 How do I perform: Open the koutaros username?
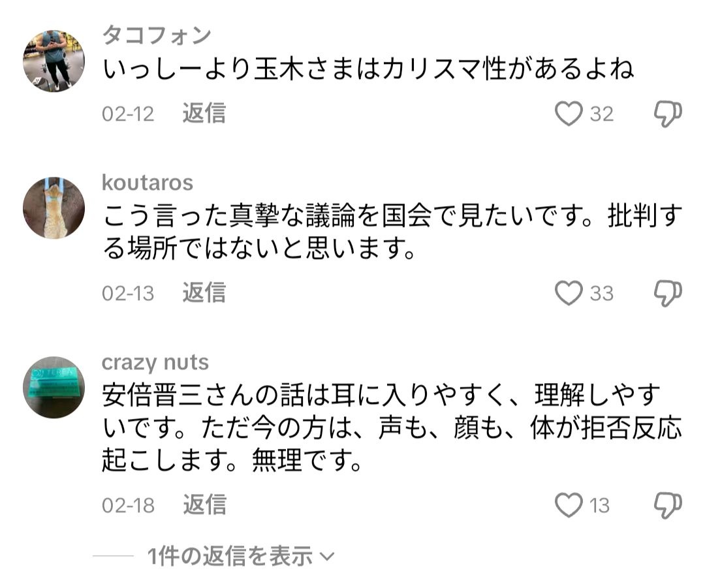tap(148, 183)
